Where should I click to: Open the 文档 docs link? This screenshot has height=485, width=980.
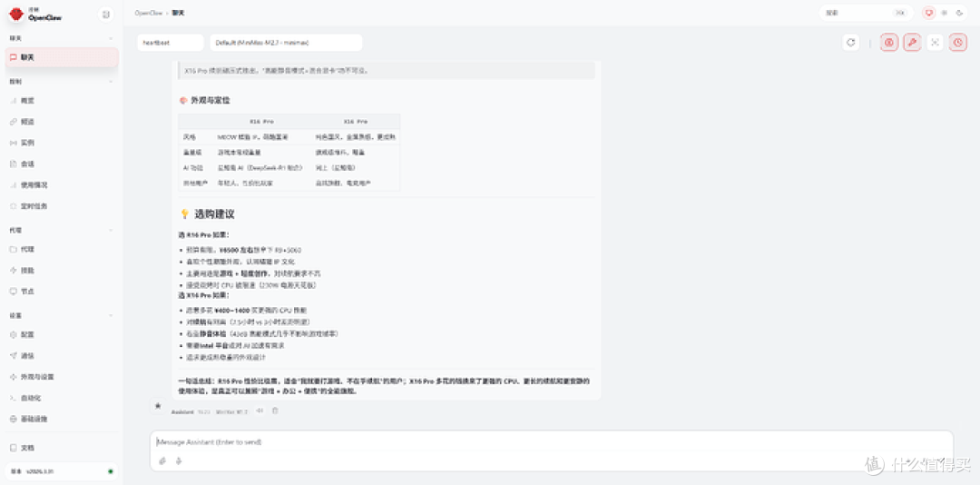tap(62, 448)
